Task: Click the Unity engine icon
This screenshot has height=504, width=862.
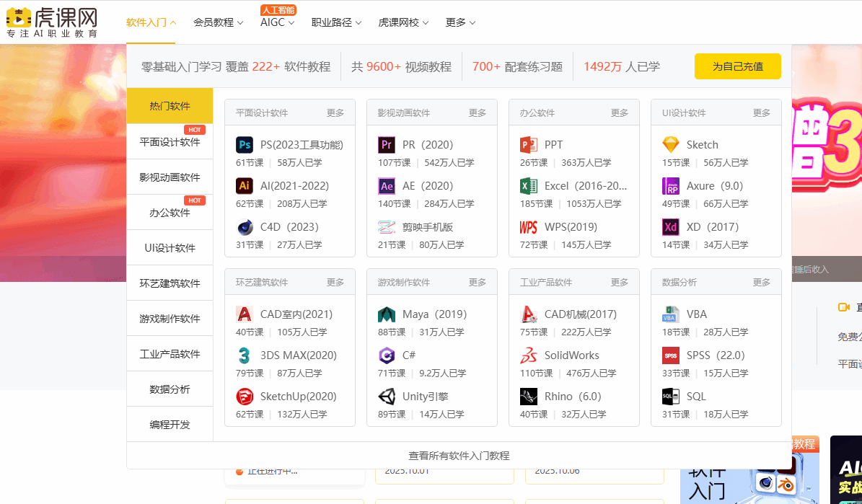Action: (x=387, y=397)
